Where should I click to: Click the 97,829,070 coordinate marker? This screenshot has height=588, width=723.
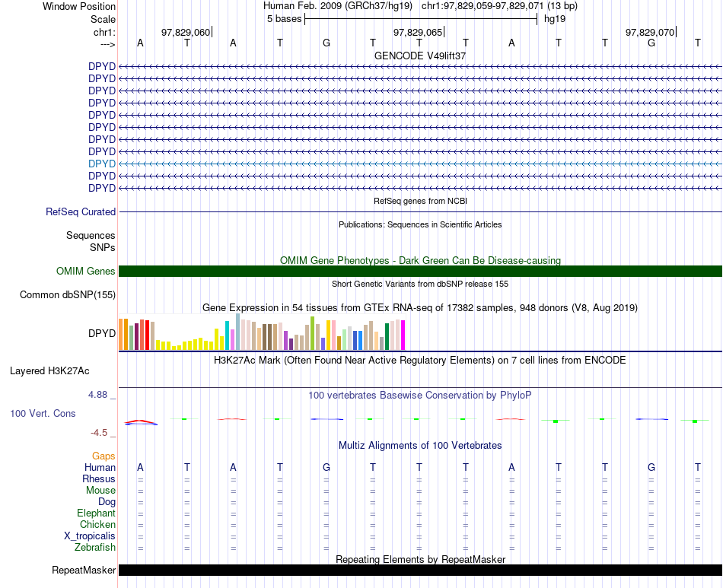tap(650, 32)
